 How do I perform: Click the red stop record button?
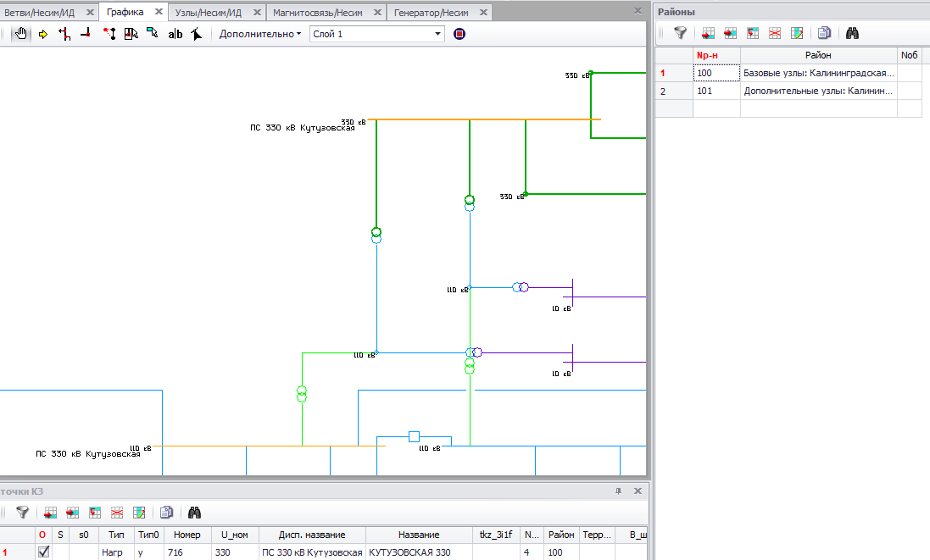(x=459, y=34)
